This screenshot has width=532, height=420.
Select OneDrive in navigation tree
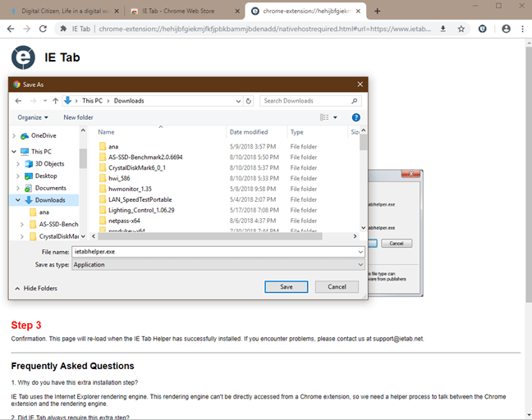coord(44,135)
